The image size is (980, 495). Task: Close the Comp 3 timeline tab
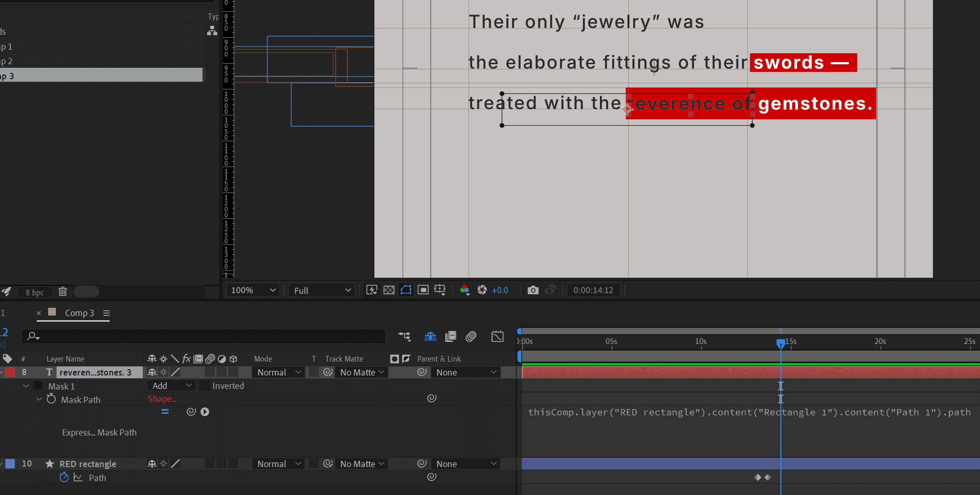(39, 313)
